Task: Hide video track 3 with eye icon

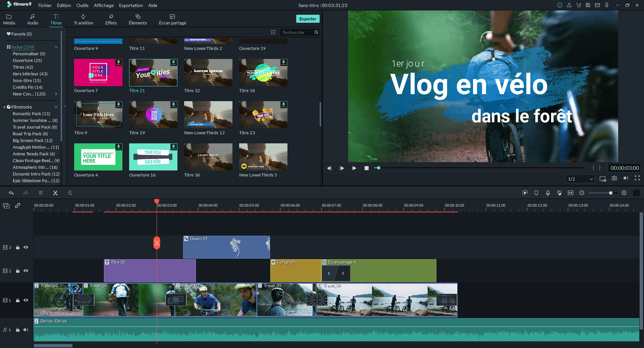Action: [26, 247]
